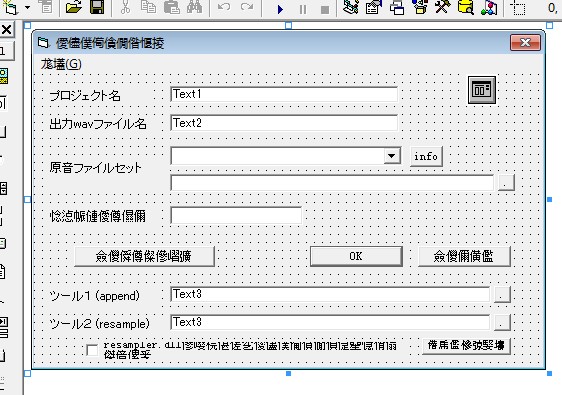Click the Open Project folder icon

[74, 7]
